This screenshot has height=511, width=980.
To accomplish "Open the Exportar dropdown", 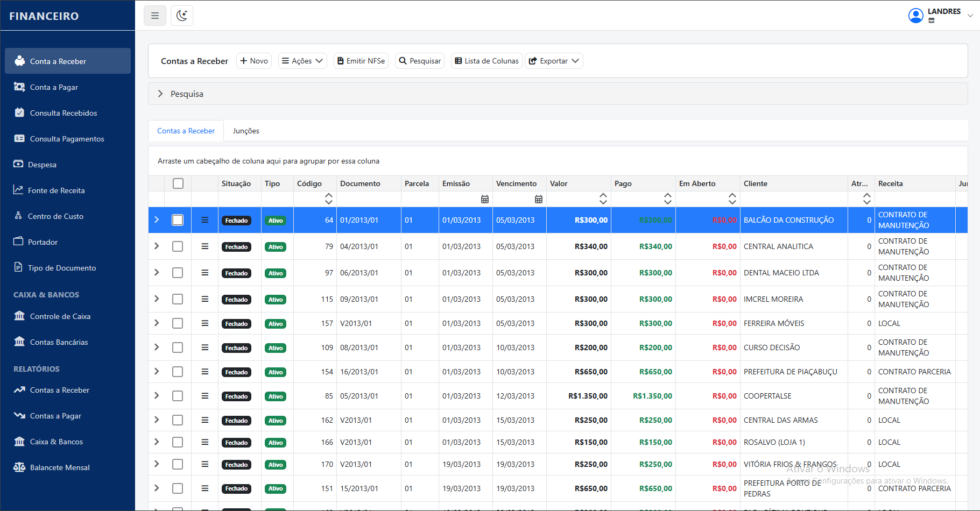I will tap(554, 61).
